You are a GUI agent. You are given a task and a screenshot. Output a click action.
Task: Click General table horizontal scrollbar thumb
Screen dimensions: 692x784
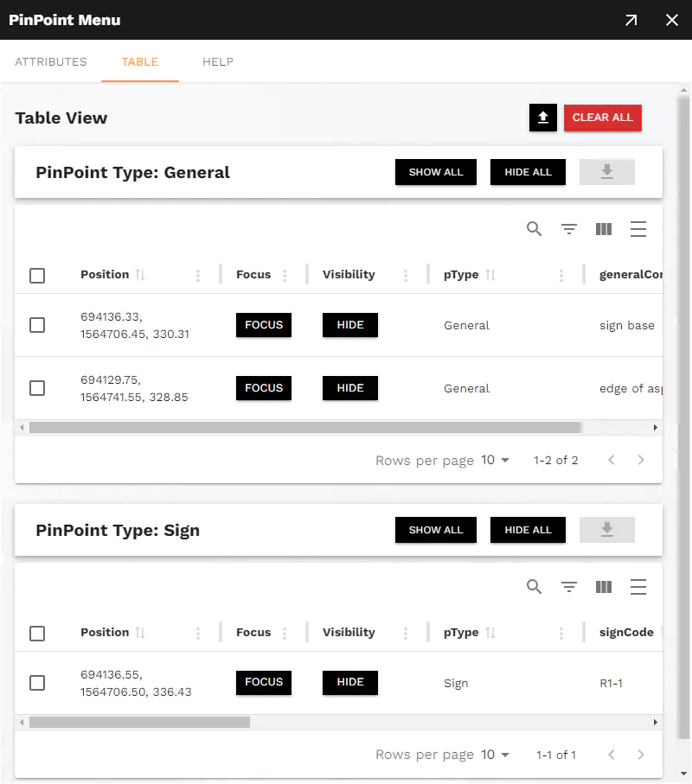305,428
